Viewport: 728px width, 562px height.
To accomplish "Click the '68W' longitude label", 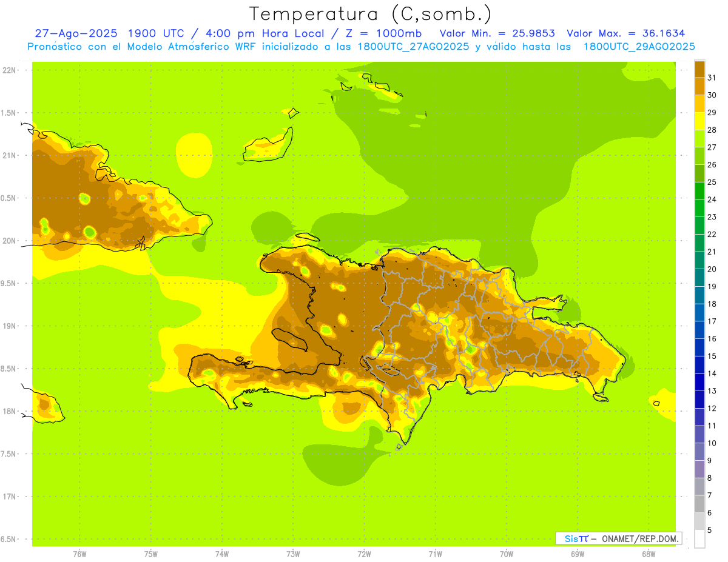I will tap(648, 554).
